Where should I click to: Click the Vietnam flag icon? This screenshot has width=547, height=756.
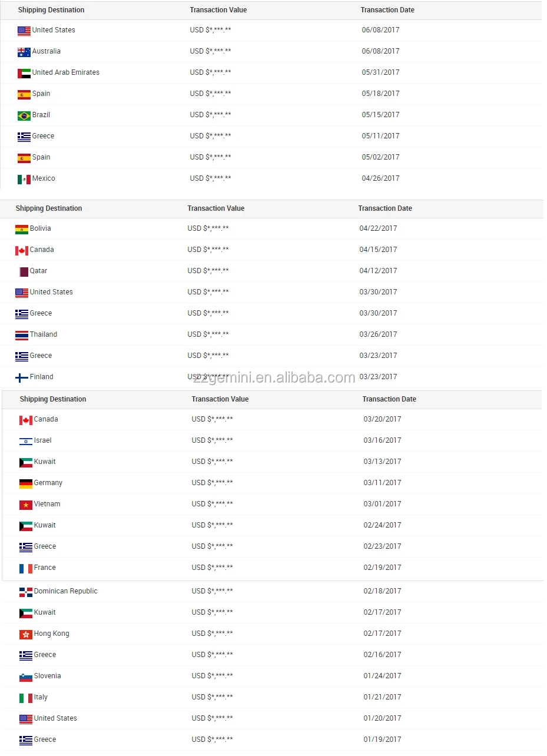click(26, 505)
